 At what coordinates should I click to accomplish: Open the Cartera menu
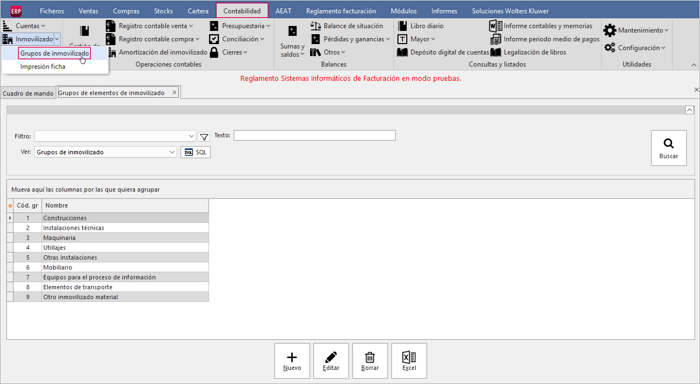[198, 11]
